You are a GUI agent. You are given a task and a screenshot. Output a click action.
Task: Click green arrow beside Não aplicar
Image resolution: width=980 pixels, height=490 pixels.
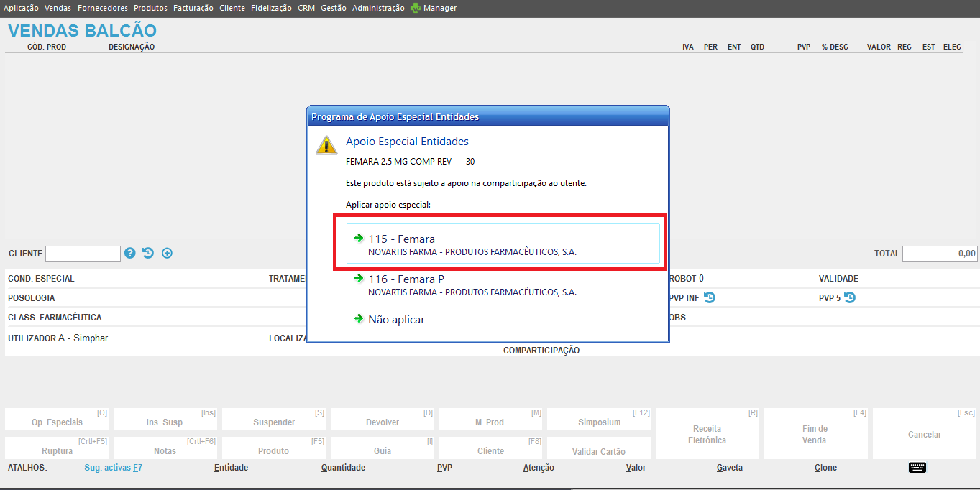[x=360, y=318]
